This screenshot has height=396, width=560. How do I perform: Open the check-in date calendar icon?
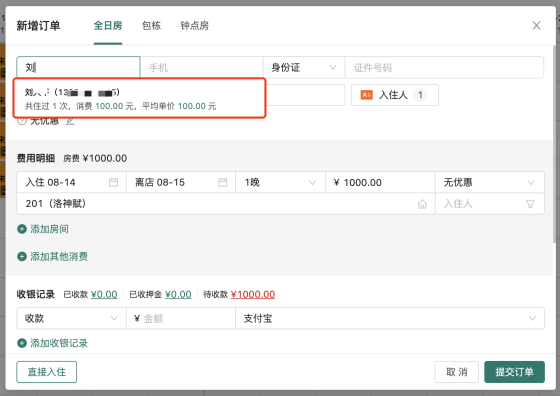pyautogui.click(x=114, y=182)
